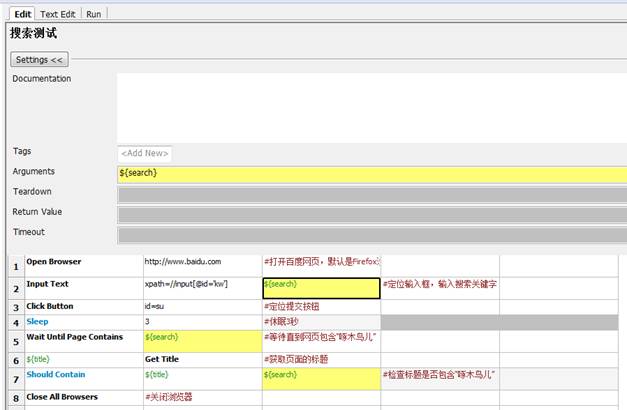This screenshot has width=627, height=410.
Task: Select the #获取页面的标题 comment cell
Action: 321,360
